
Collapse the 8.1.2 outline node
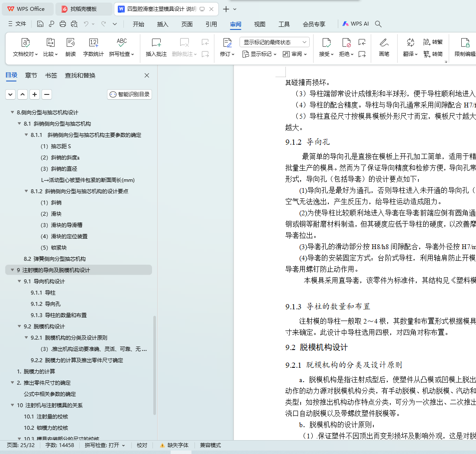tap(26, 191)
